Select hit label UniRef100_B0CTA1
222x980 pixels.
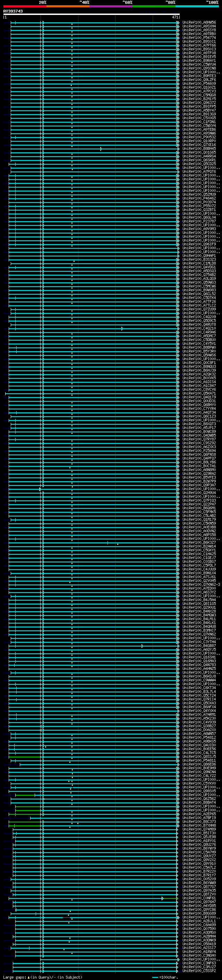pyautogui.click(x=199, y=466)
